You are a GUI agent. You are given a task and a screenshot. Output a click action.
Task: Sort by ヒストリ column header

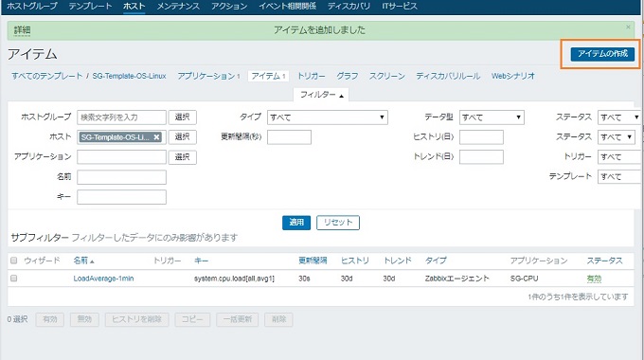coord(355,261)
